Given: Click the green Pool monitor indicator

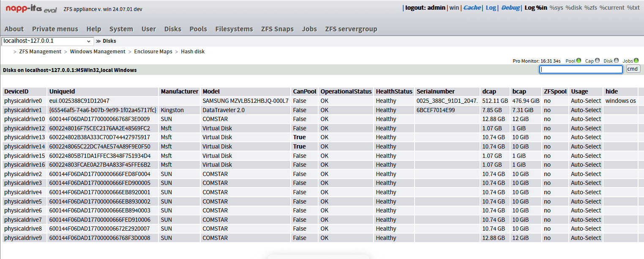Looking at the screenshot, I should 579,61.
